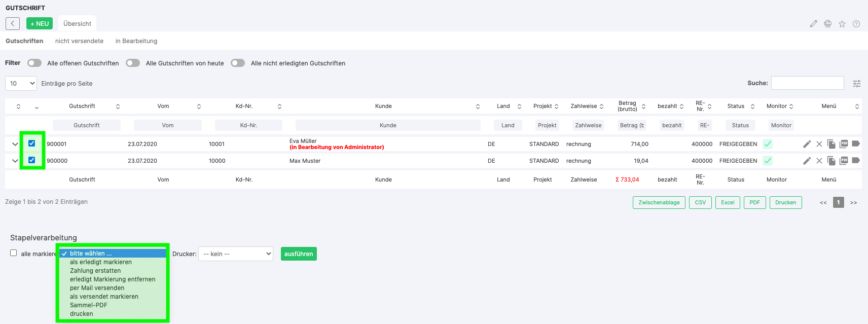Click the green 'ausführen' button
The height and width of the screenshot is (324, 868).
299,254
